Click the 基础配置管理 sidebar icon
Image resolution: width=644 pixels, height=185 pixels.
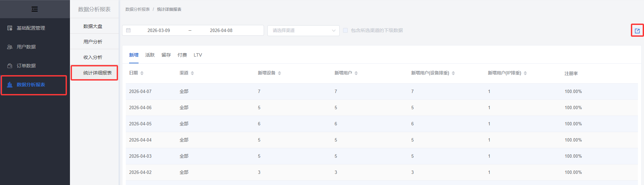(x=10, y=28)
